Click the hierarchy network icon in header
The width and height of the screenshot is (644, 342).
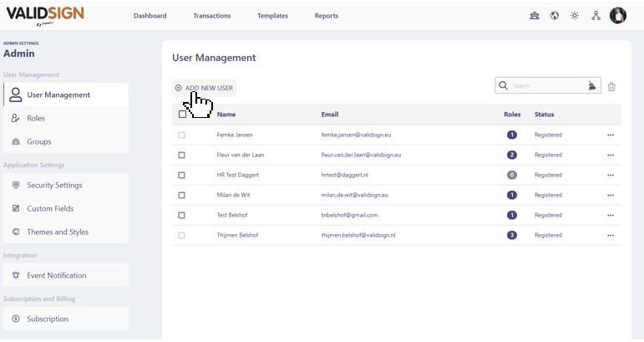(596, 15)
